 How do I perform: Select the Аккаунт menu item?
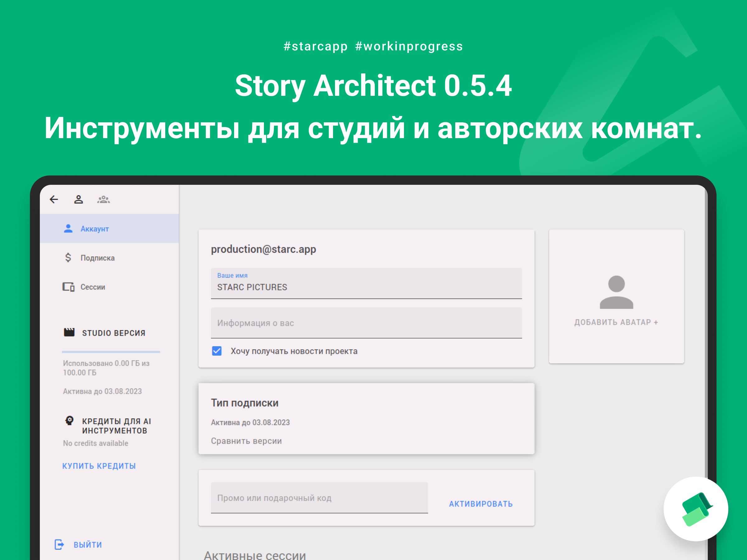click(x=110, y=229)
